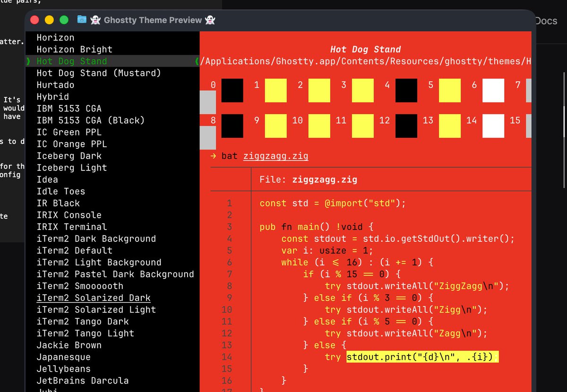Choose Hot Dog Stand (Mustard) theme

pos(99,73)
